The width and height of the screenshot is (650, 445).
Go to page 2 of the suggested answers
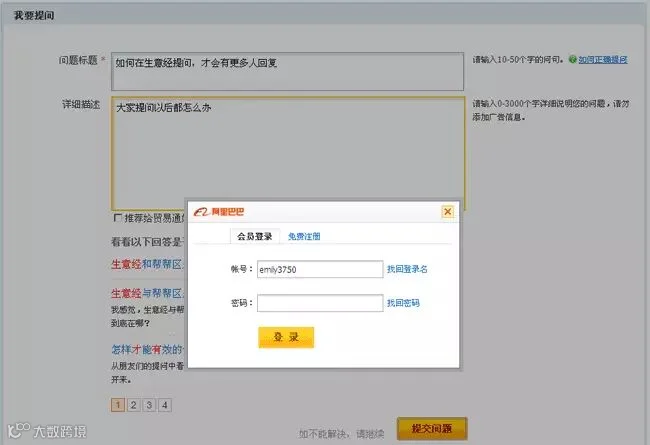pyautogui.click(x=133, y=405)
